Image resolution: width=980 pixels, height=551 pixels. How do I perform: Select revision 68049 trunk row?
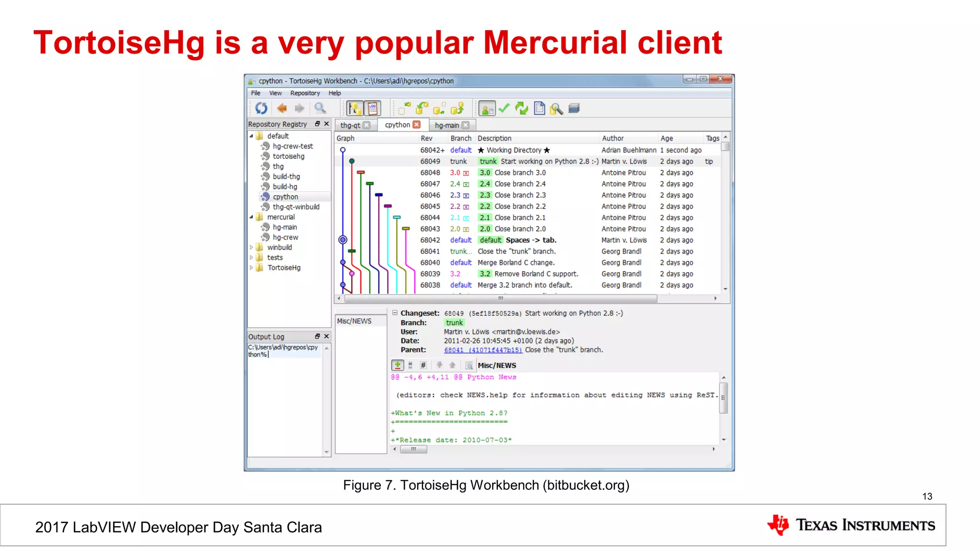[528, 161]
